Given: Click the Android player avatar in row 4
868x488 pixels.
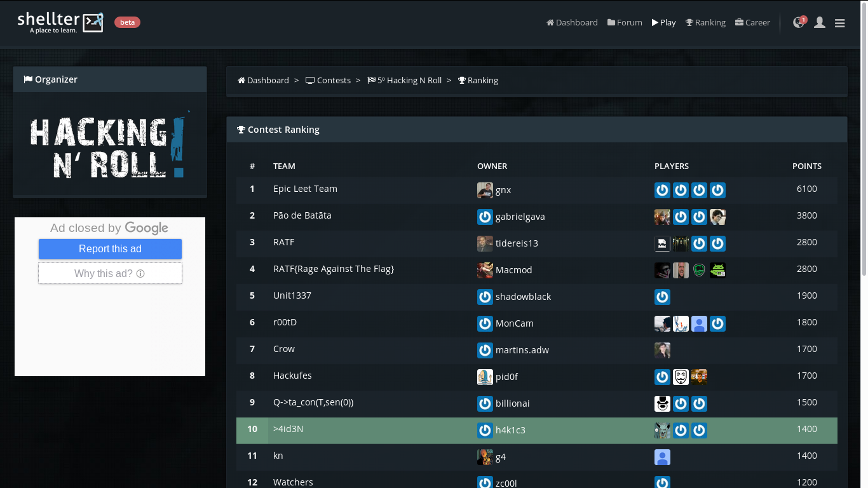Looking at the screenshot, I should point(717,270).
